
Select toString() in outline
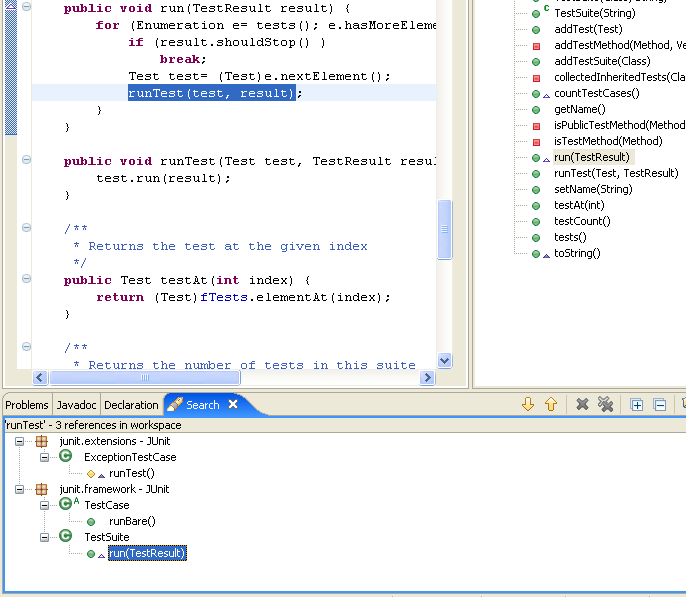click(x=577, y=254)
